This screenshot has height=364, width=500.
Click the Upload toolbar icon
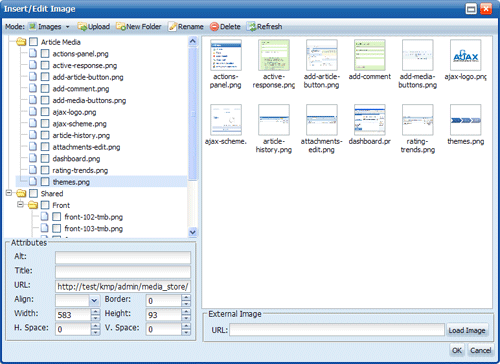(82, 27)
